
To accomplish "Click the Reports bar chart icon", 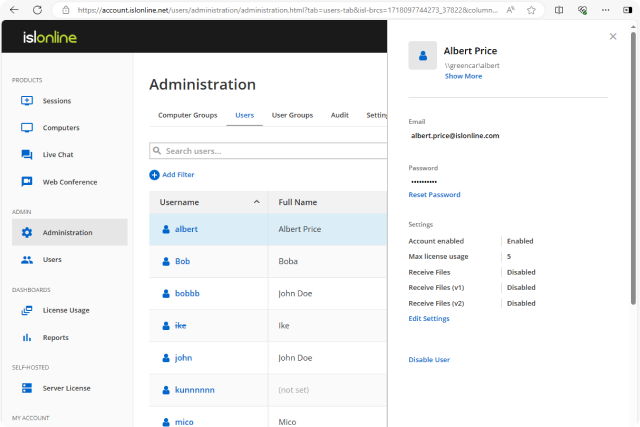I will 27,337.
